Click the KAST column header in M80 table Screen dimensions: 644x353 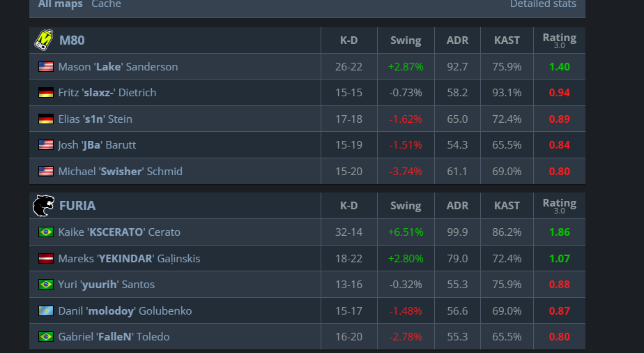(507, 40)
